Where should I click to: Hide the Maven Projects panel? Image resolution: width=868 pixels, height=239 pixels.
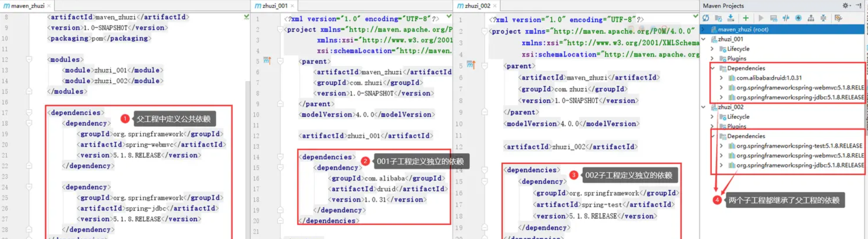[858, 5]
